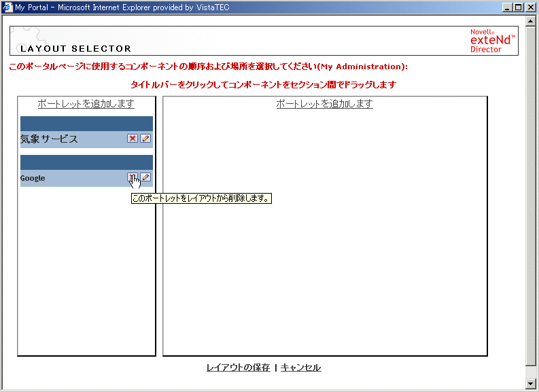Image resolution: width=539 pixels, height=392 pixels.
Task: Click the Internet Explorer icon in title bar
Action: pos(7,7)
